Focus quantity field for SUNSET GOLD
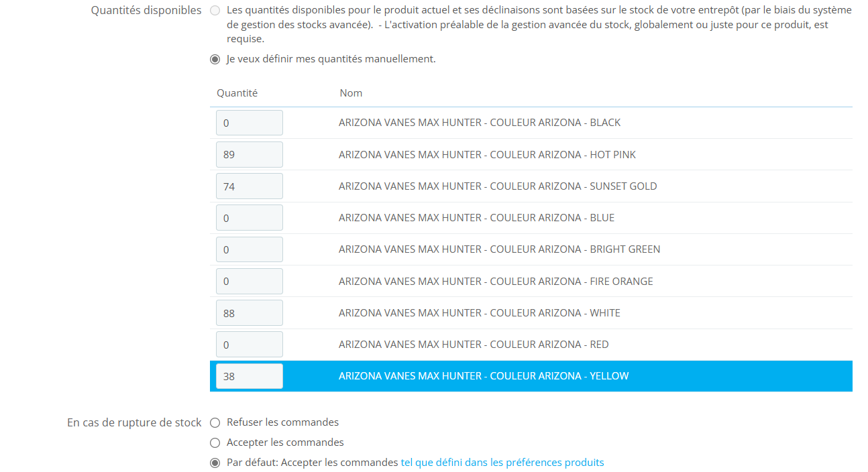Viewport: 868px width, 472px height. [250, 186]
